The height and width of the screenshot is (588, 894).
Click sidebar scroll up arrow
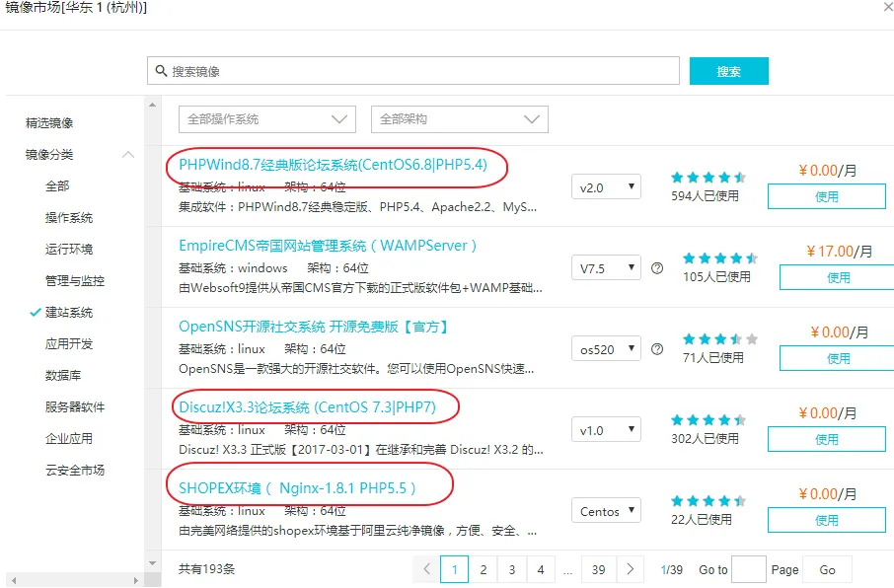pos(152,105)
